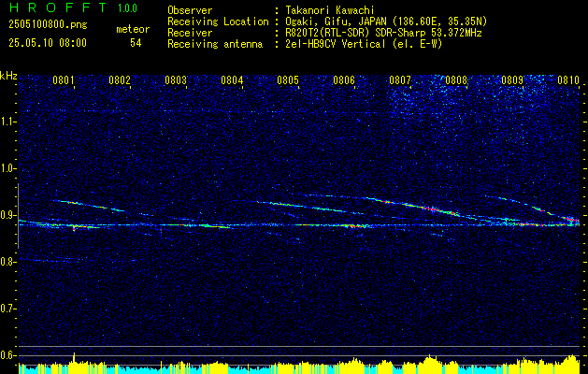Click the version number 1.0.0
Image resolution: width=588 pixels, height=374 pixels.
(x=127, y=8)
